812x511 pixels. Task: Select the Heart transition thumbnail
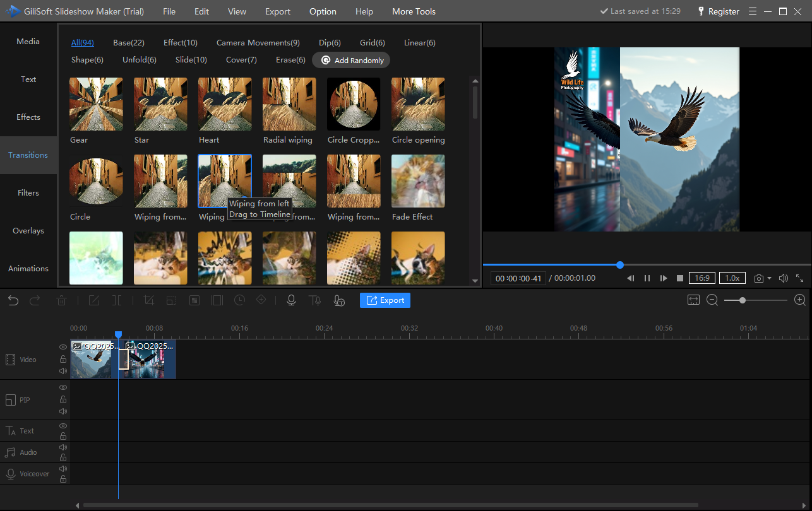(x=225, y=104)
